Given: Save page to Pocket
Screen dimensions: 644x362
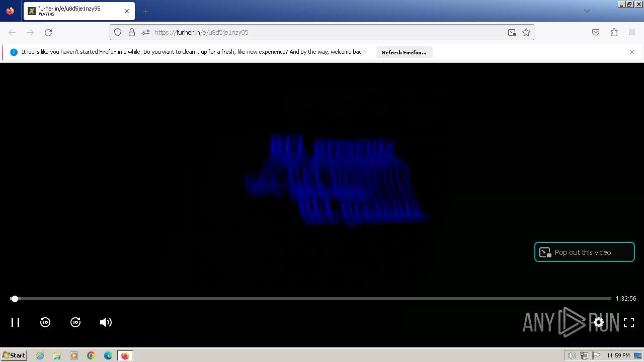Looking at the screenshot, I should 596,32.
